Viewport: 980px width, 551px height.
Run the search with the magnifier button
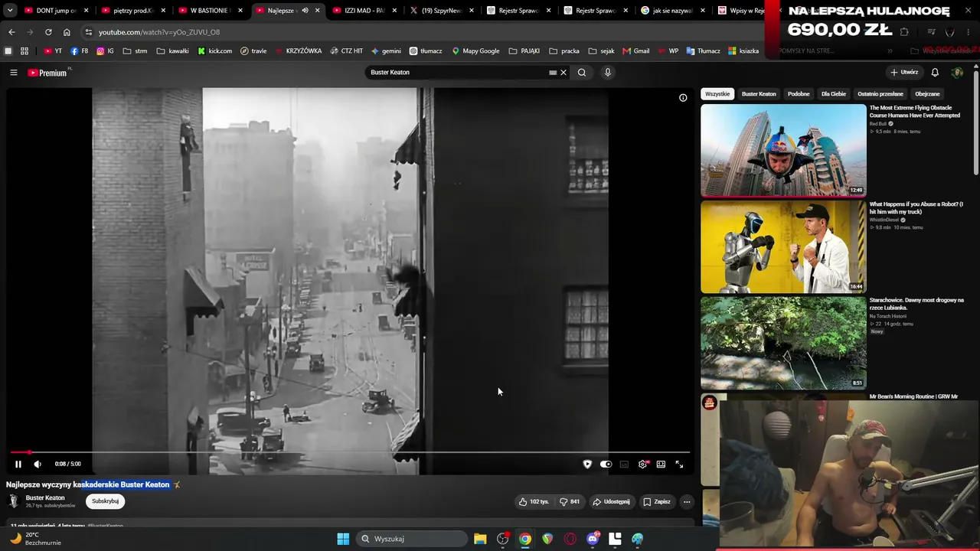[x=582, y=73]
